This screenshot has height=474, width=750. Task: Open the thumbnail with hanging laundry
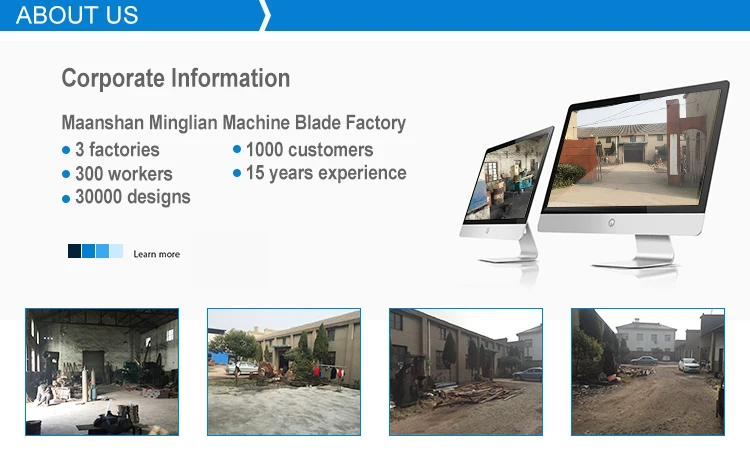(284, 372)
